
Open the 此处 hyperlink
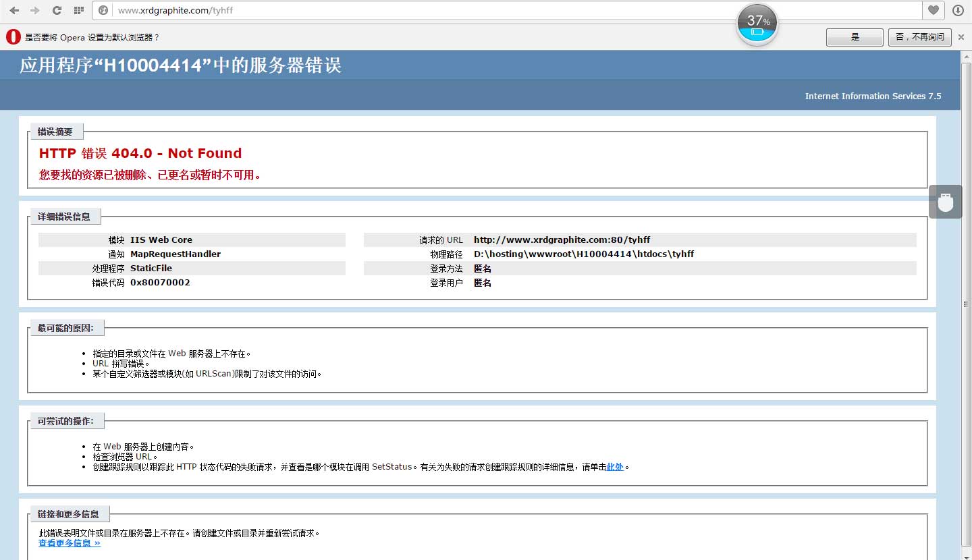coord(615,467)
